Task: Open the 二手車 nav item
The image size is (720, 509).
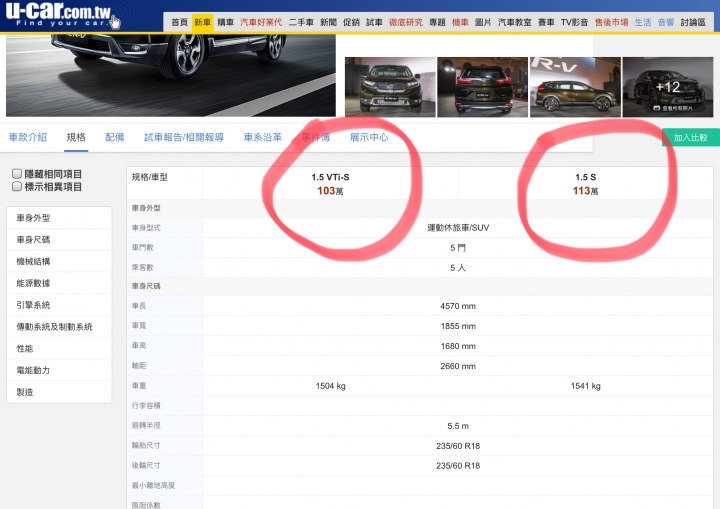Action: point(301,22)
